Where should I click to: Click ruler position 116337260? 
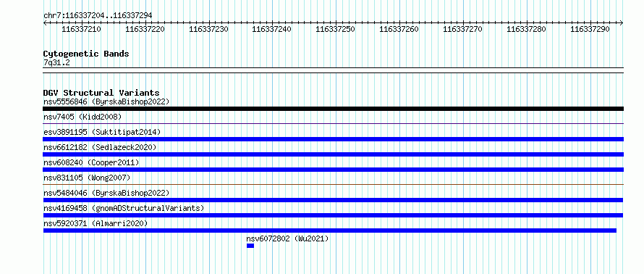(x=399, y=29)
